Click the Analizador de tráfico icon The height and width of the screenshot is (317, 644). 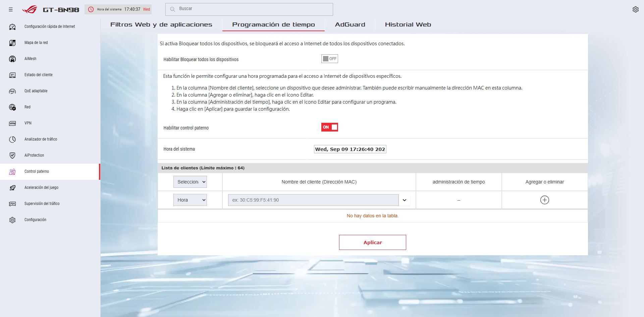coord(12,139)
